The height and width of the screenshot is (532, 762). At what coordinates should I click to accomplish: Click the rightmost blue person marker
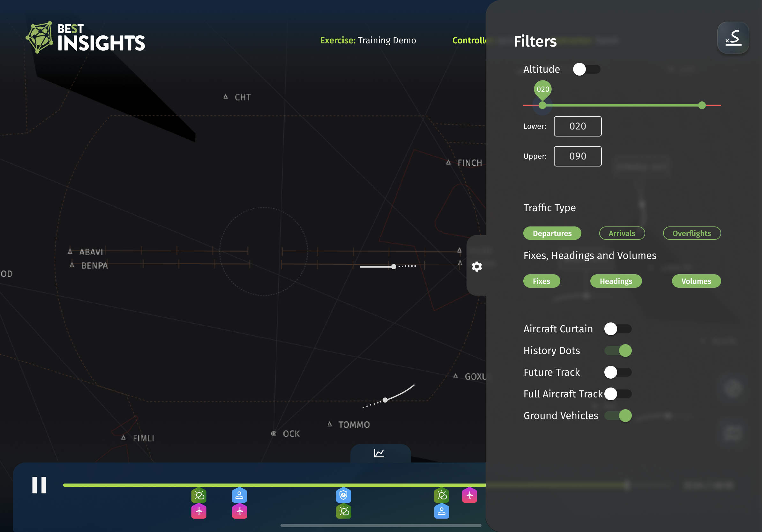441,511
